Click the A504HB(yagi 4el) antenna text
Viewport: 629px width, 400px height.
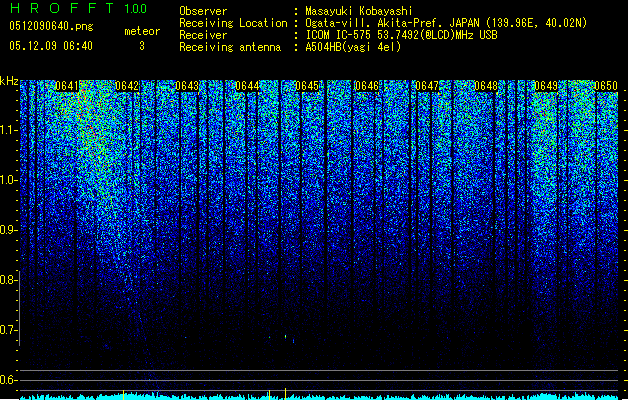(x=353, y=47)
